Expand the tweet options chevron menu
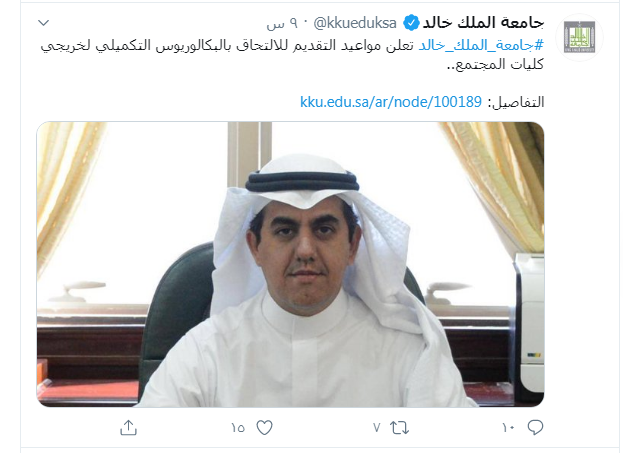This screenshot has height=453, width=623. click(43, 23)
